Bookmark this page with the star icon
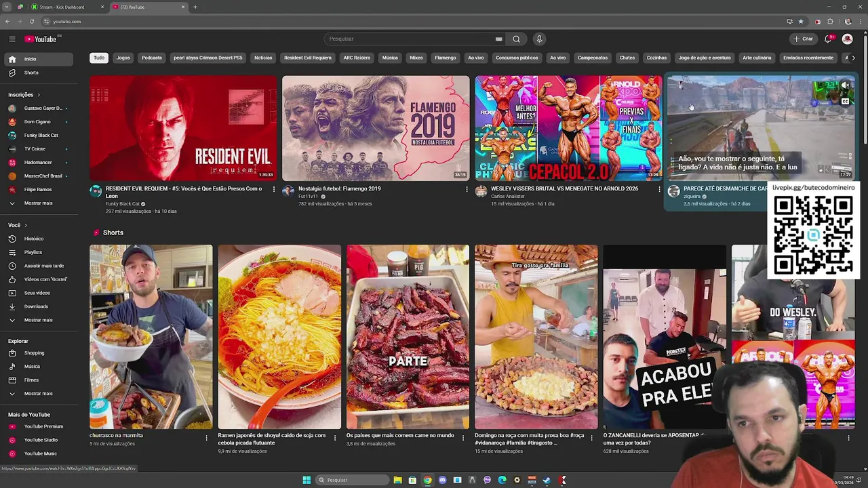Image resolution: width=868 pixels, height=488 pixels. click(801, 22)
